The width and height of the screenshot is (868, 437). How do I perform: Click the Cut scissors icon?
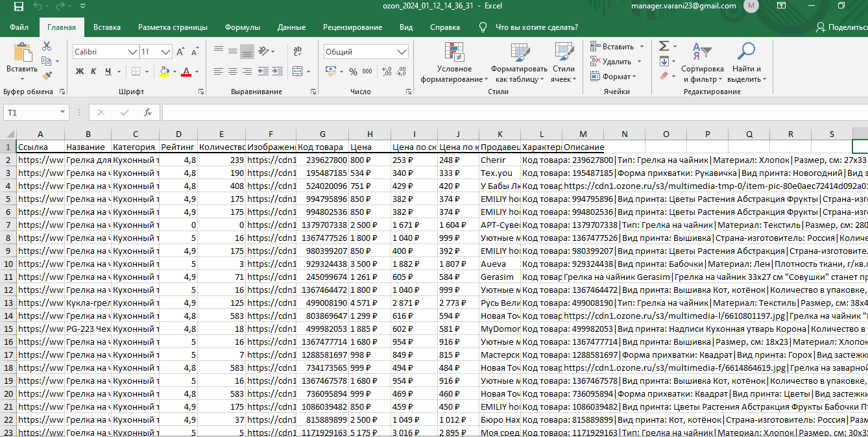coord(47,47)
